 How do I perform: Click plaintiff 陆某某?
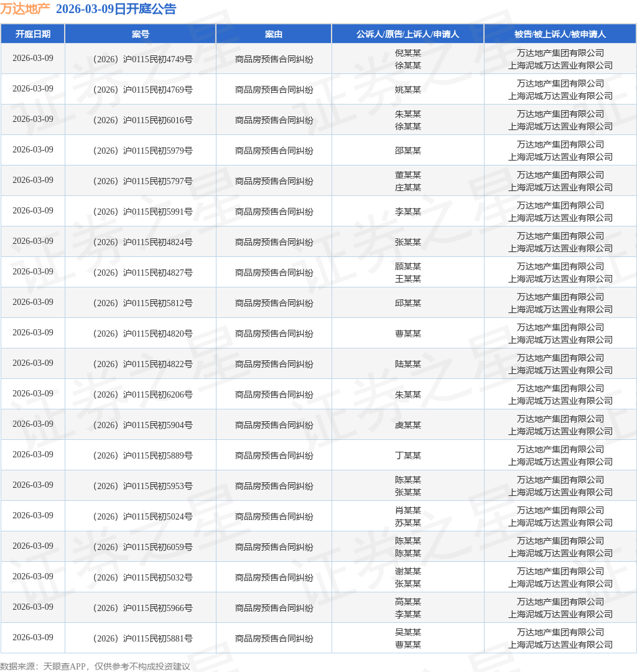click(x=408, y=364)
